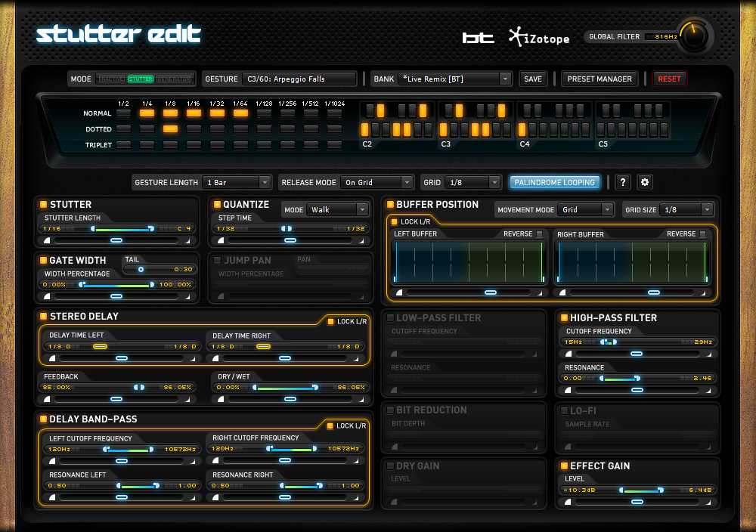Click the C5 key on keyboard
Viewport: 756px width, 532px height.
(x=600, y=130)
